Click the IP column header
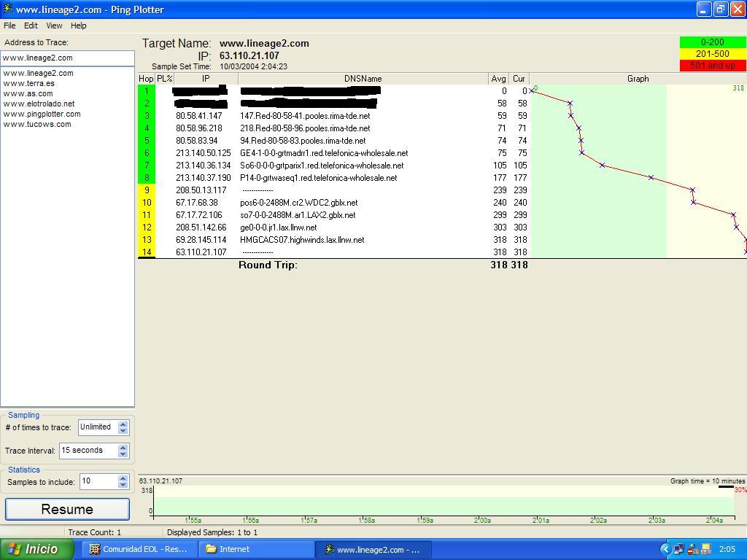747x560 pixels. tap(206, 79)
